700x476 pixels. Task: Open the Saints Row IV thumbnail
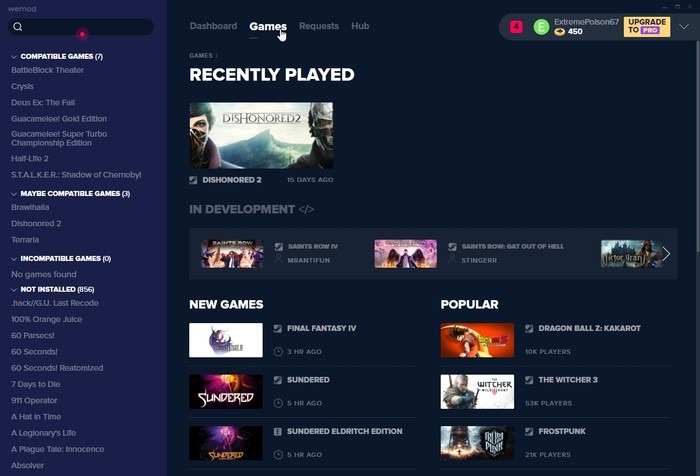tap(232, 254)
